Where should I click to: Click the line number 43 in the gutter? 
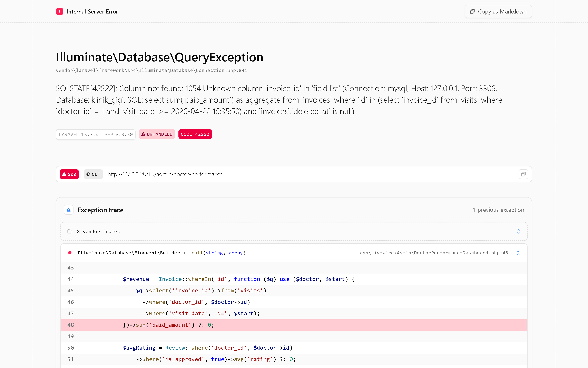pos(70,268)
